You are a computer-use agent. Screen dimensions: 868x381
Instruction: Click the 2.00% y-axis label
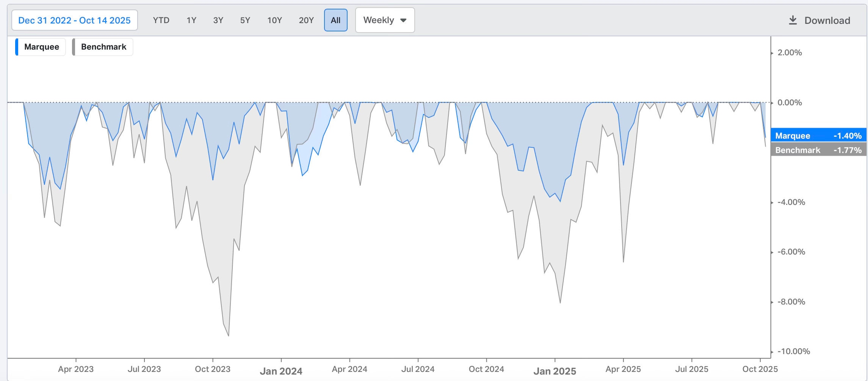tap(790, 53)
